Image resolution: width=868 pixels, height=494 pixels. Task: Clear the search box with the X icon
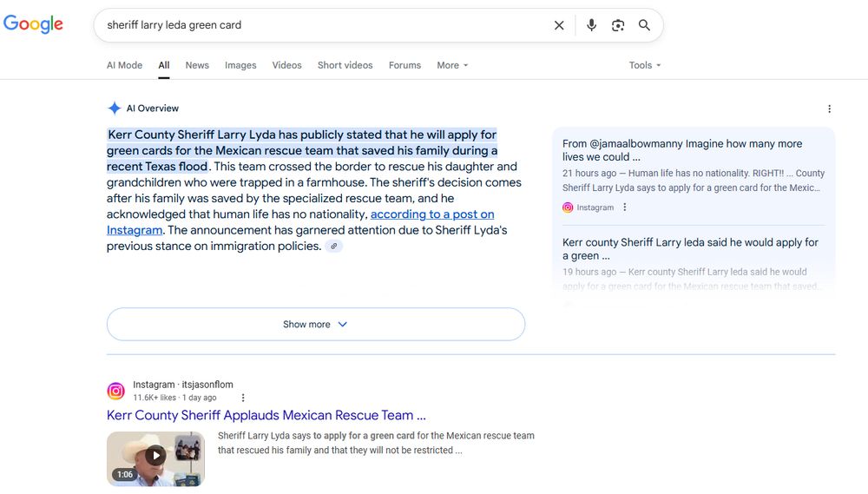559,25
